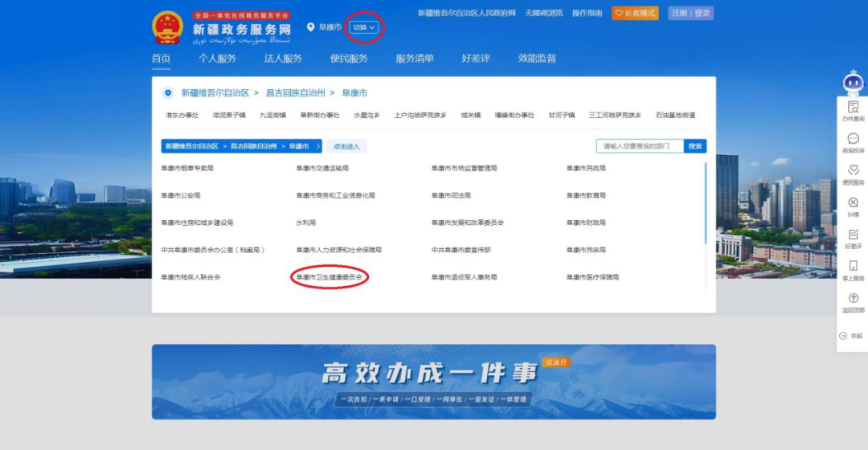Focus the department search input field

640,146
